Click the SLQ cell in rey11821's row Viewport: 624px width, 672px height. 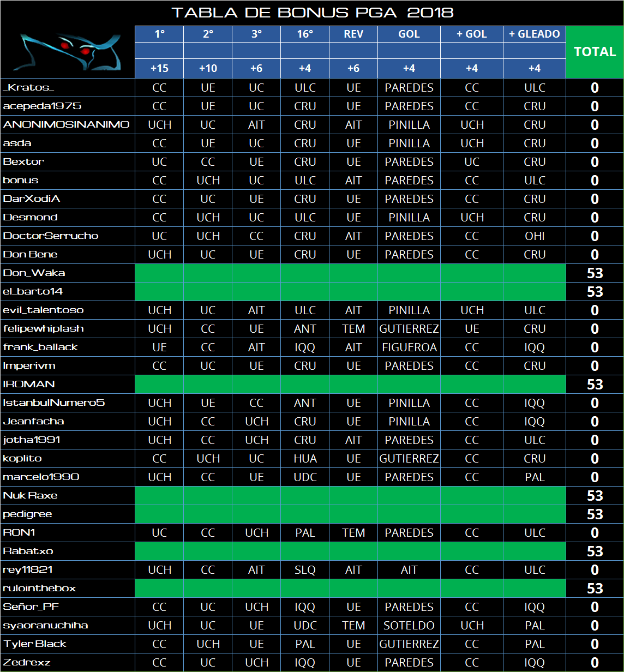coord(305,570)
